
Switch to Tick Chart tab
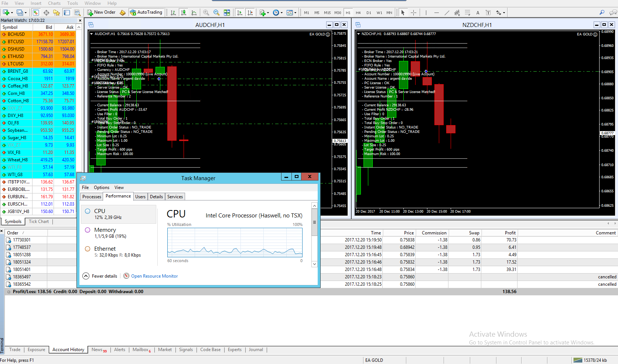pos(39,222)
